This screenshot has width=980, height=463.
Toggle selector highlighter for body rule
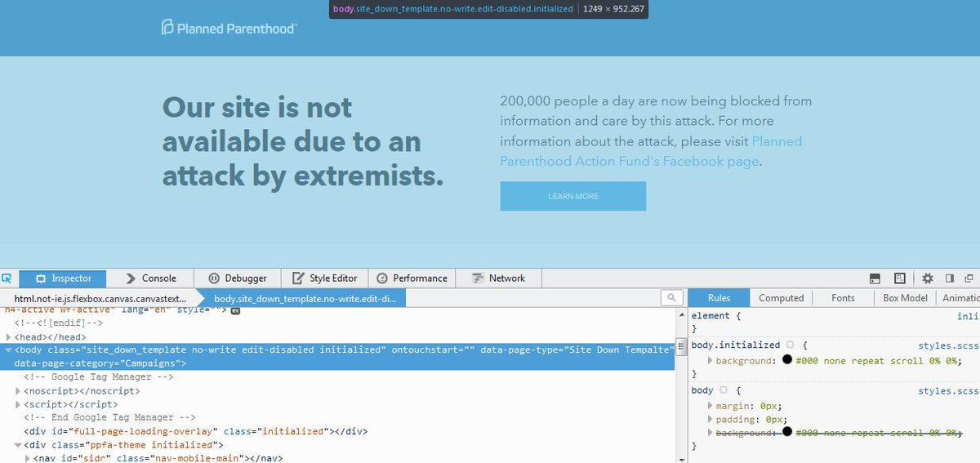coord(725,391)
